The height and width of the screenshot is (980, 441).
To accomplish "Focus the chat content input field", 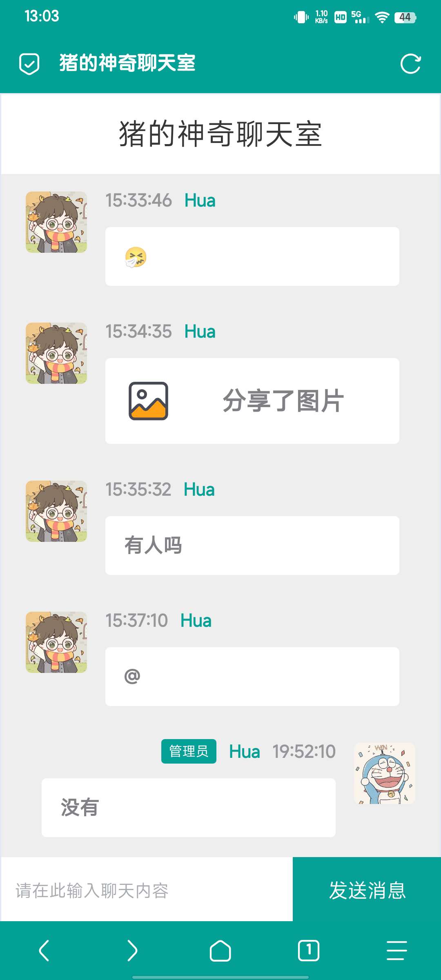I will coord(147,889).
